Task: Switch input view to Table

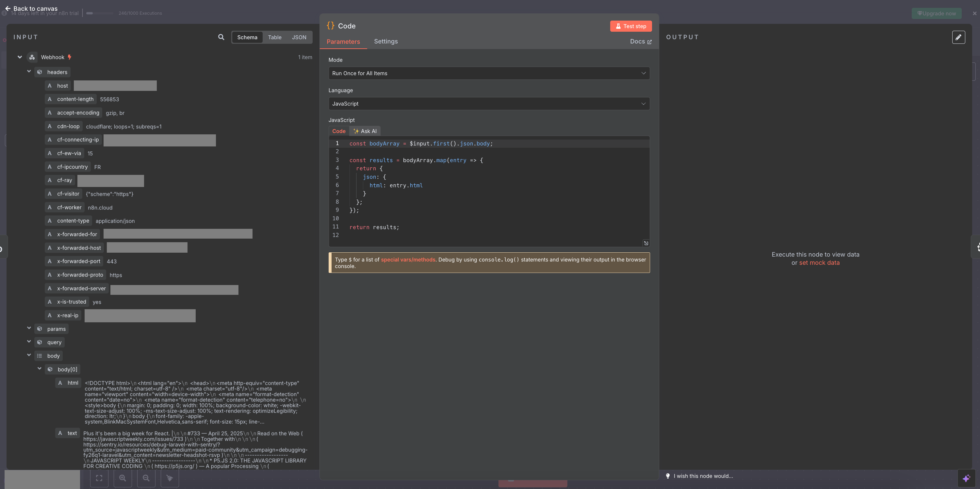Action: pyautogui.click(x=275, y=37)
